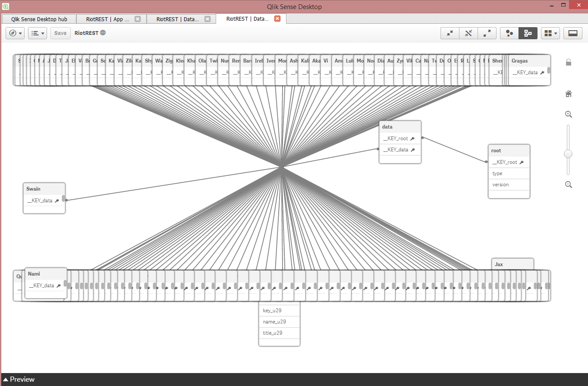Open the app items list dropdown
Image resolution: width=588 pixels, height=386 pixels.
37,33
